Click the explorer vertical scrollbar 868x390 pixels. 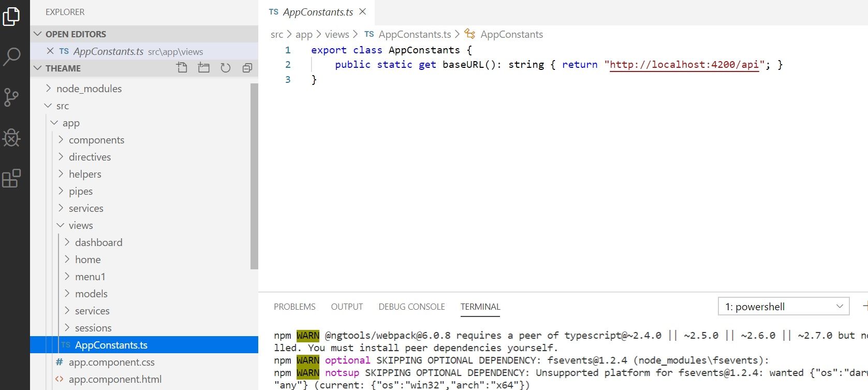click(254, 176)
